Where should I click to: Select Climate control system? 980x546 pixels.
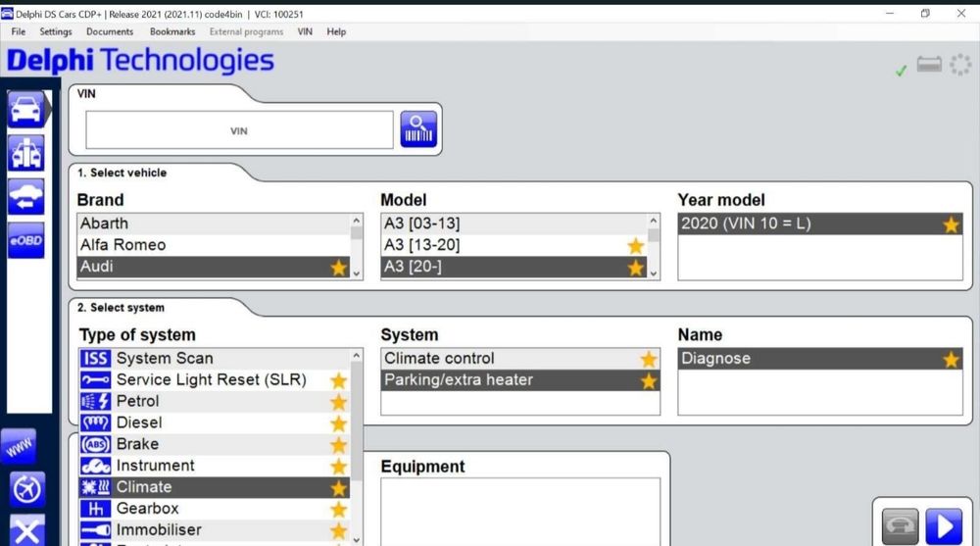pos(520,359)
